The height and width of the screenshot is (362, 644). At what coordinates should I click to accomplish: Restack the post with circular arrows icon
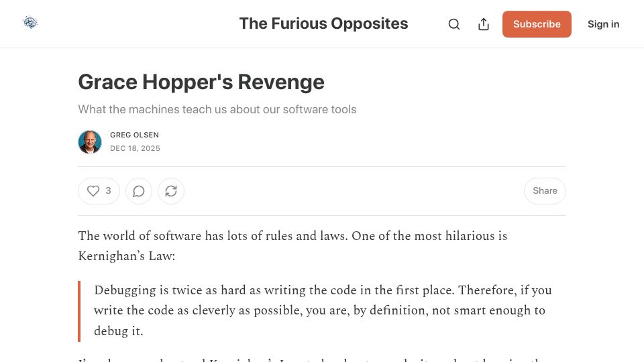tap(171, 191)
